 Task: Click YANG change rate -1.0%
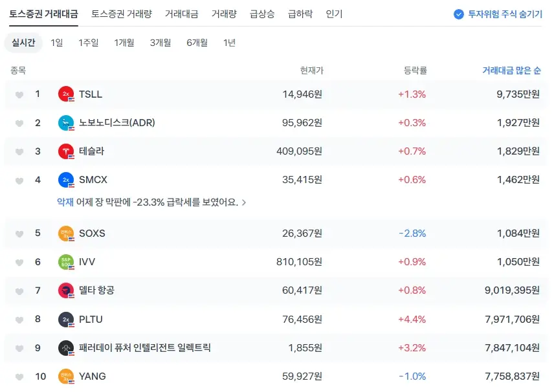(412, 376)
